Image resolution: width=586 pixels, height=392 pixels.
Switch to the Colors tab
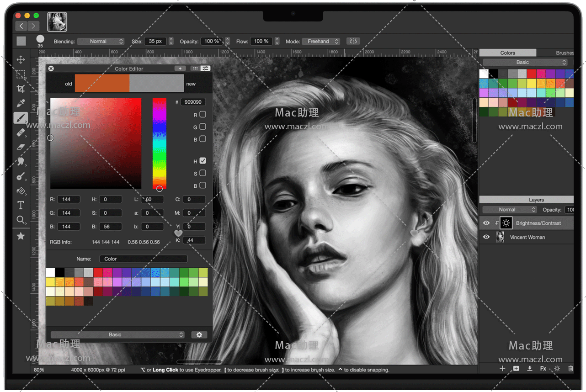pyautogui.click(x=507, y=53)
